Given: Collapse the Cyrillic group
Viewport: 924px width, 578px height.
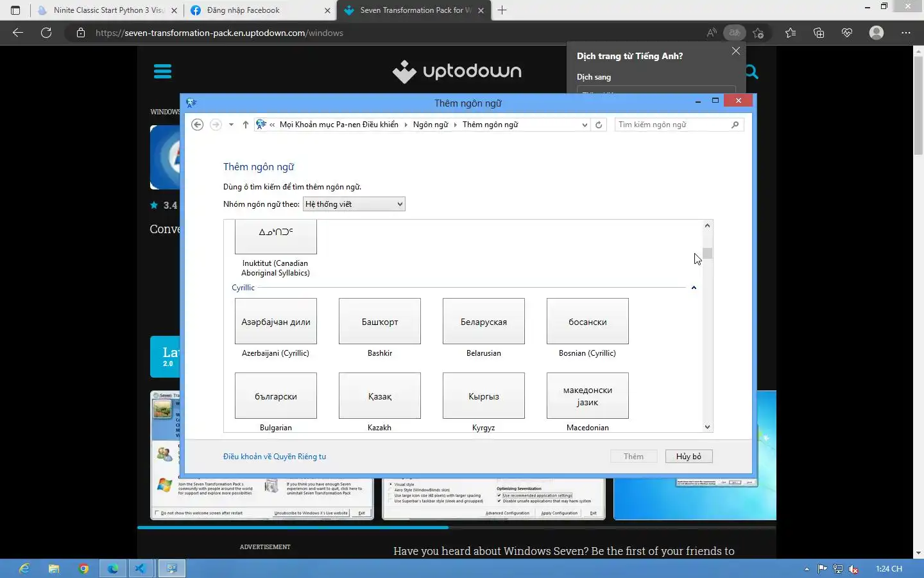Looking at the screenshot, I should tap(694, 288).
